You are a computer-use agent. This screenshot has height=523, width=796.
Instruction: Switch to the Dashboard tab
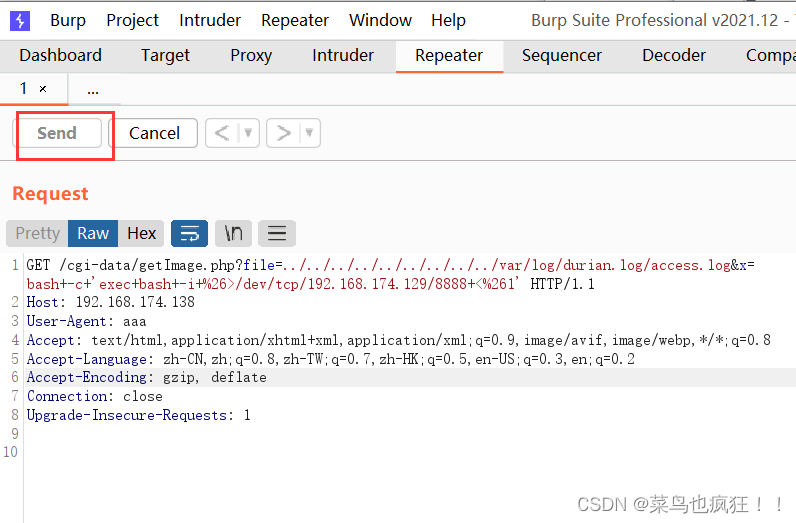(x=60, y=55)
